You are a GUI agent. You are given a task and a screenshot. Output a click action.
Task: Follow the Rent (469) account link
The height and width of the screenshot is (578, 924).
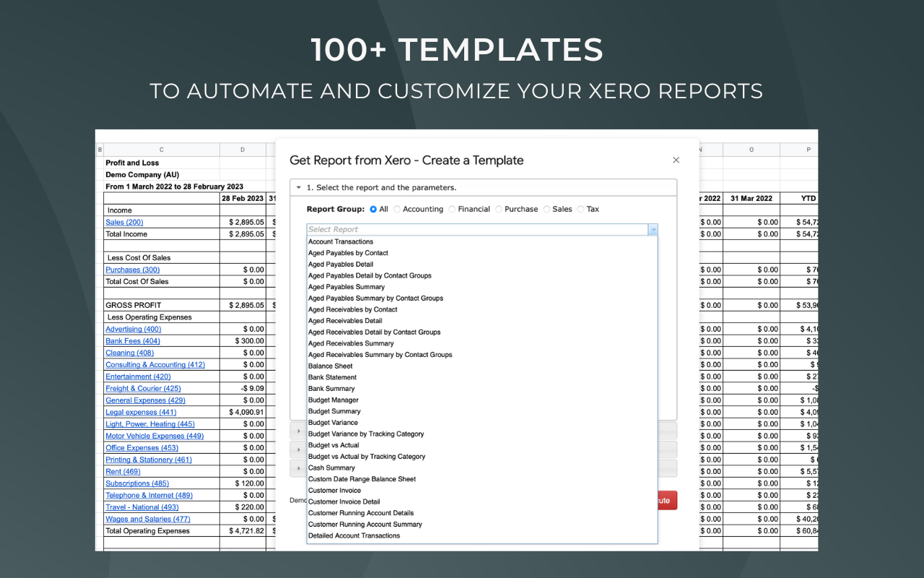(x=123, y=472)
